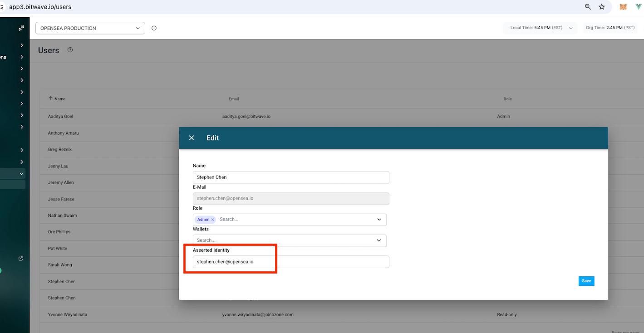This screenshot has width=644, height=333.
Task: Open the help icon beside Users heading
Action: [70, 50]
